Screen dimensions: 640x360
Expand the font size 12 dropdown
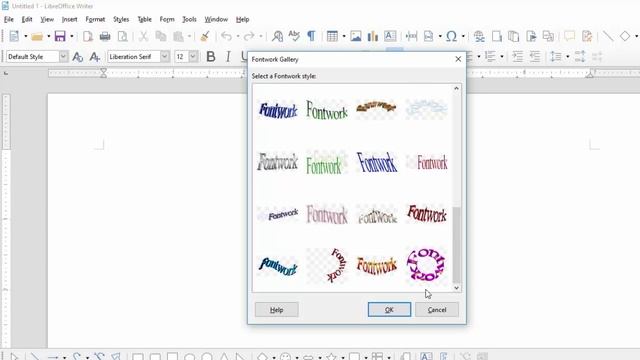point(193,57)
